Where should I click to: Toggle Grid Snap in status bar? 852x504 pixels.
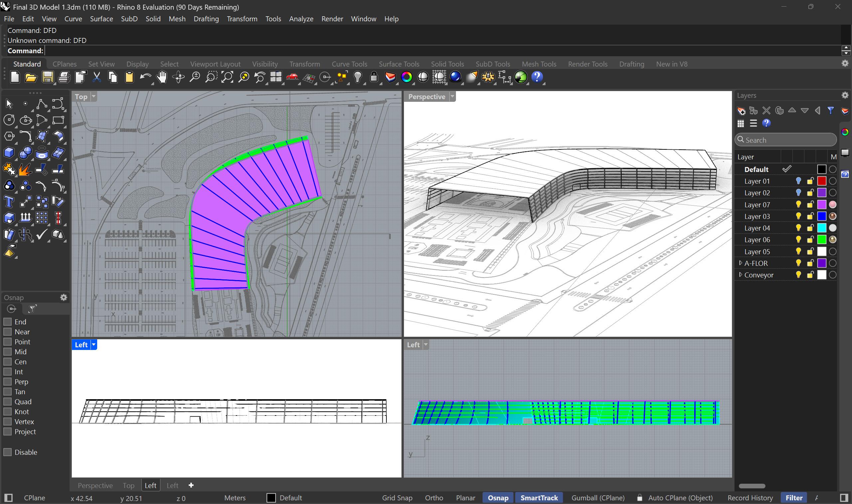[x=397, y=498]
